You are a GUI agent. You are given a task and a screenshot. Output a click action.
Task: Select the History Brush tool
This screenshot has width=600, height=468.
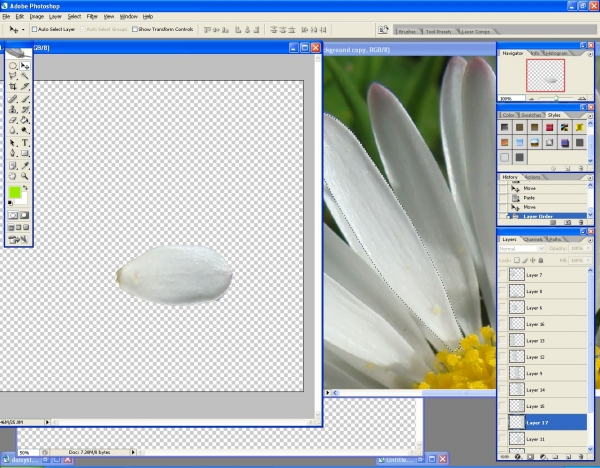click(25, 109)
